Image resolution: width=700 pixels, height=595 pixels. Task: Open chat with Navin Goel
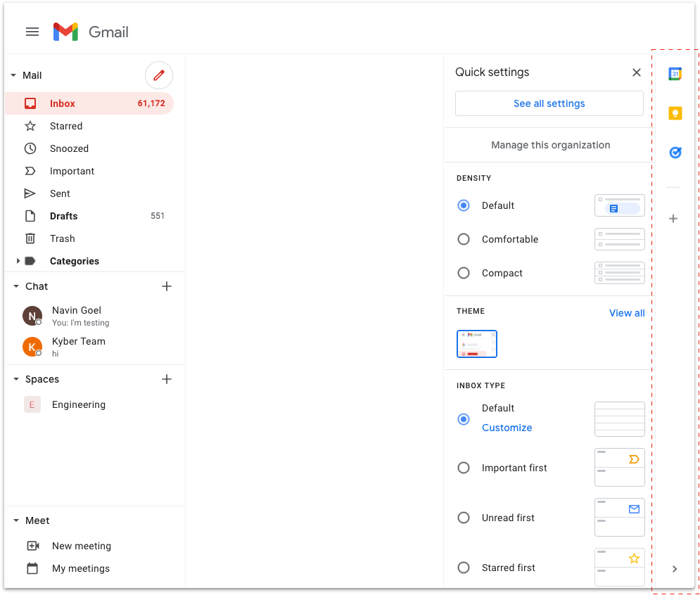click(96, 316)
